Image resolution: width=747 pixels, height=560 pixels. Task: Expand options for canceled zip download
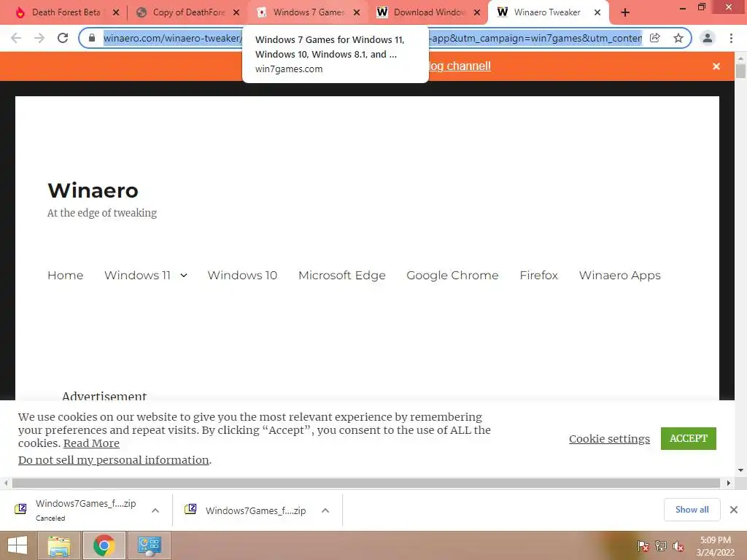tap(155, 510)
